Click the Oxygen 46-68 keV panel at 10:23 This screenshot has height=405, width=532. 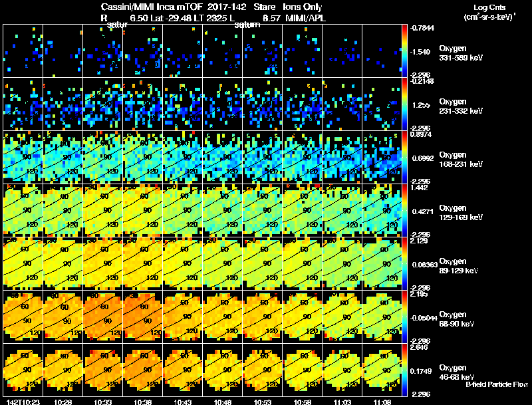pos(23,370)
